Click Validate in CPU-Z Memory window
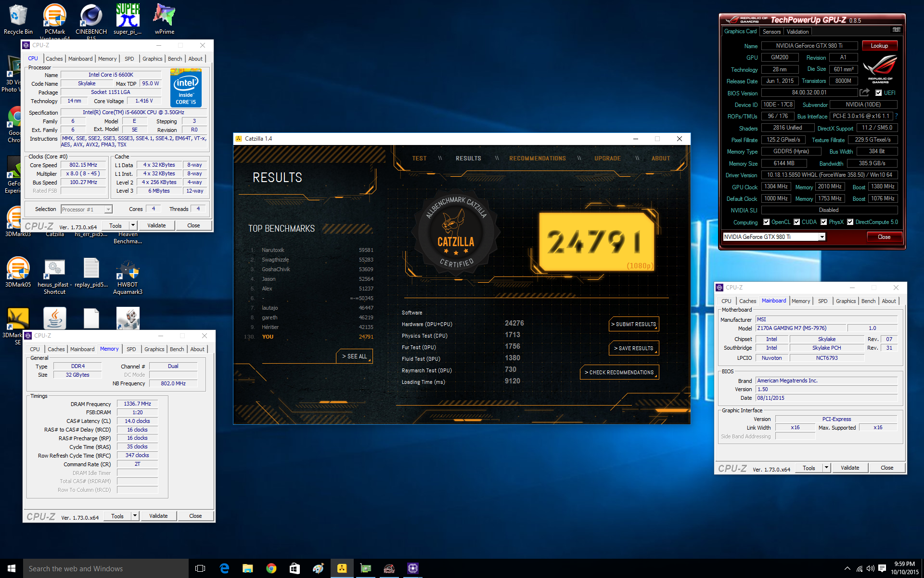Viewport: 924px width, 578px height. pyautogui.click(x=158, y=516)
